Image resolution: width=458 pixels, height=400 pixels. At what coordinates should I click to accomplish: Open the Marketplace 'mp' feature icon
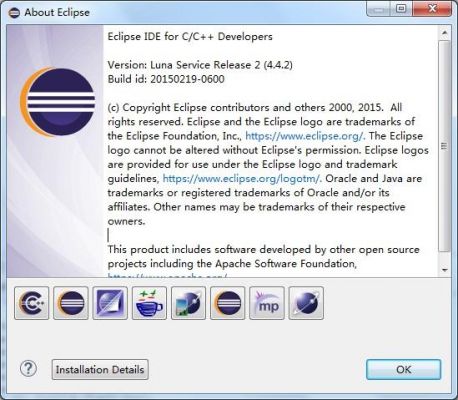(267, 303)
